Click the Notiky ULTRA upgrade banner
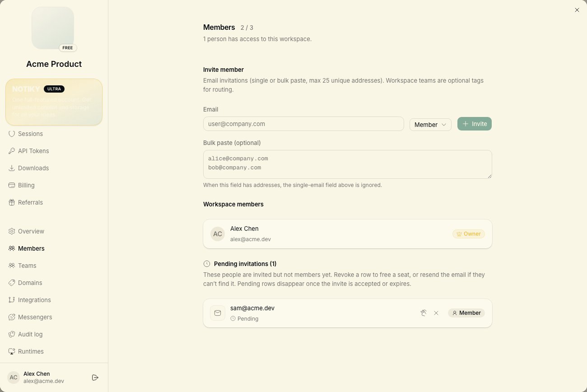 [x=54, y=102]
